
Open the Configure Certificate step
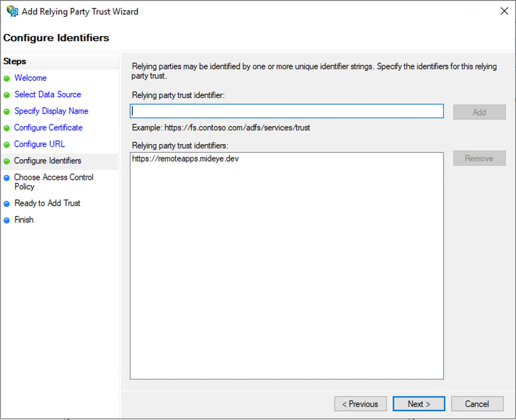pyautogui.click(x=48, y=128)
